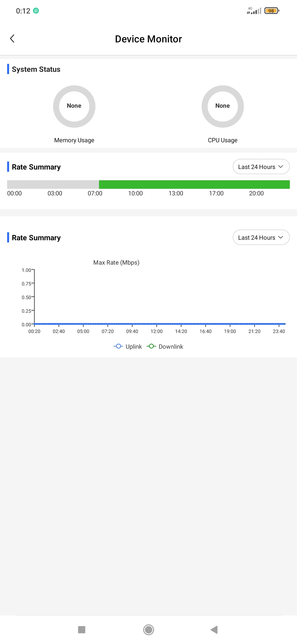Tap the CPU Usage ring gauge

(223, 107)
